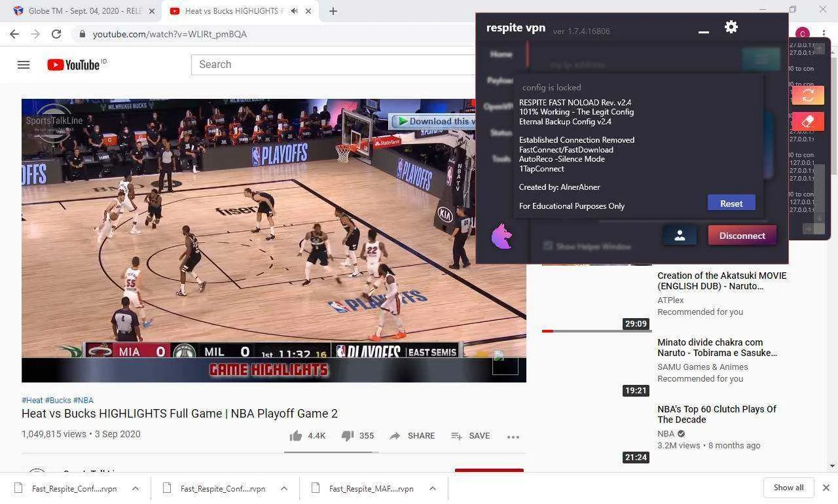Screen dimensions: 838x504
Task: Click Disconnect in respite vpn
Action: (x=742, y=236)
